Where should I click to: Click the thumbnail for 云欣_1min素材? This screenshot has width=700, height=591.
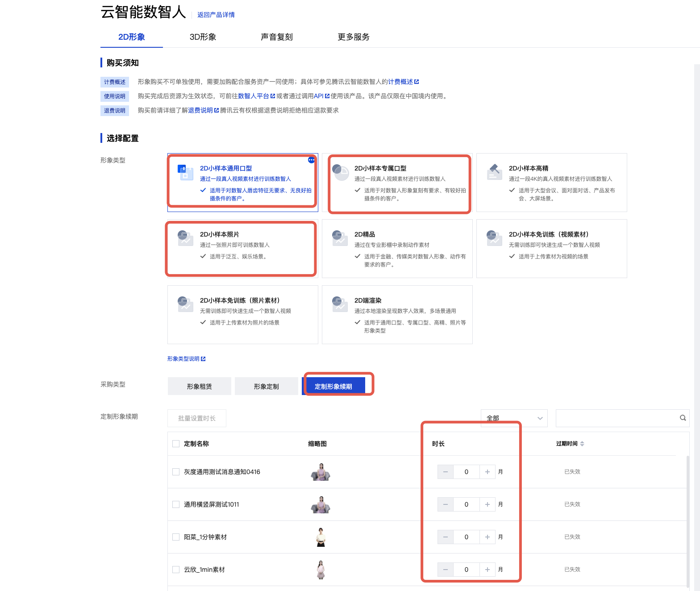(321, 570)
